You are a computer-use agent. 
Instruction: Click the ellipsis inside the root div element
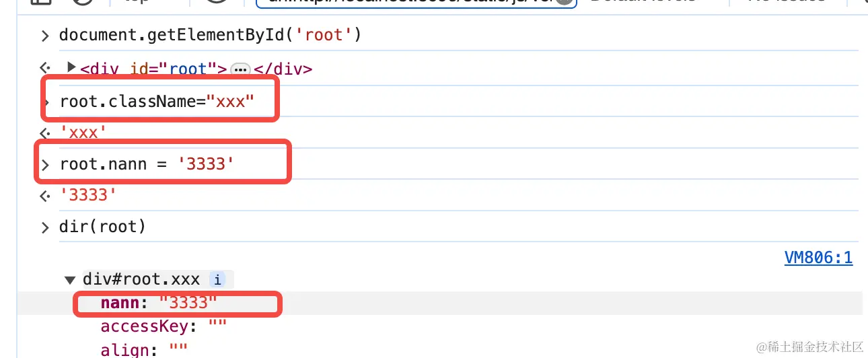click(240, 69)
